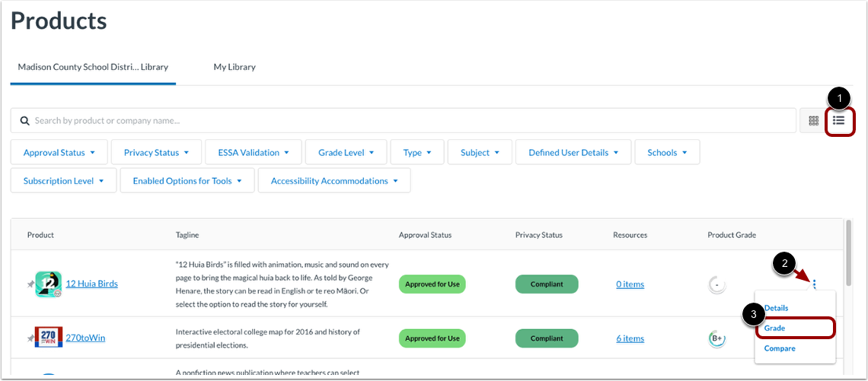868x381 pixels.
Task: Open the Grade Level filter dropdown
Action: [x=346, y=152]
